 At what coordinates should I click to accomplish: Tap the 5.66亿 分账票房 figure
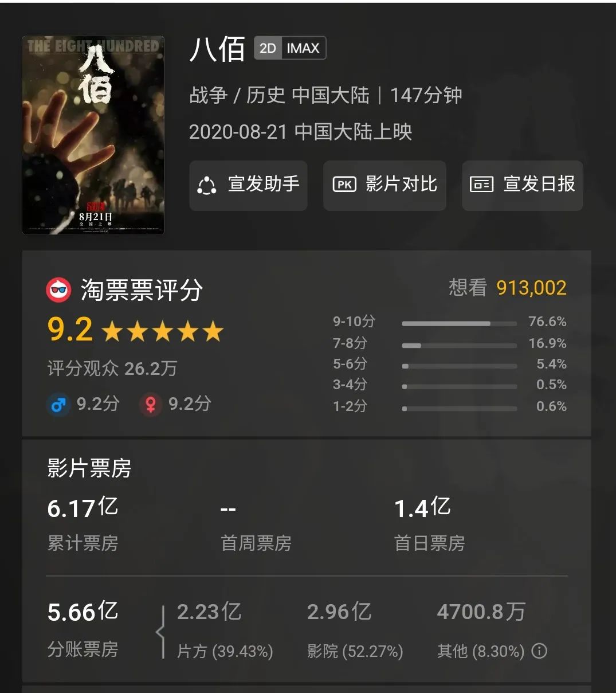(83, 612)
